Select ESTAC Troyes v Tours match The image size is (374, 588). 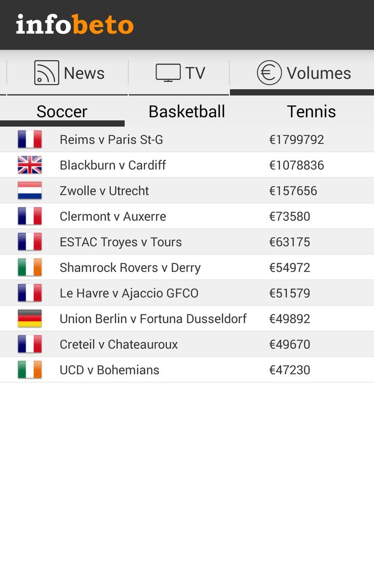121,242
